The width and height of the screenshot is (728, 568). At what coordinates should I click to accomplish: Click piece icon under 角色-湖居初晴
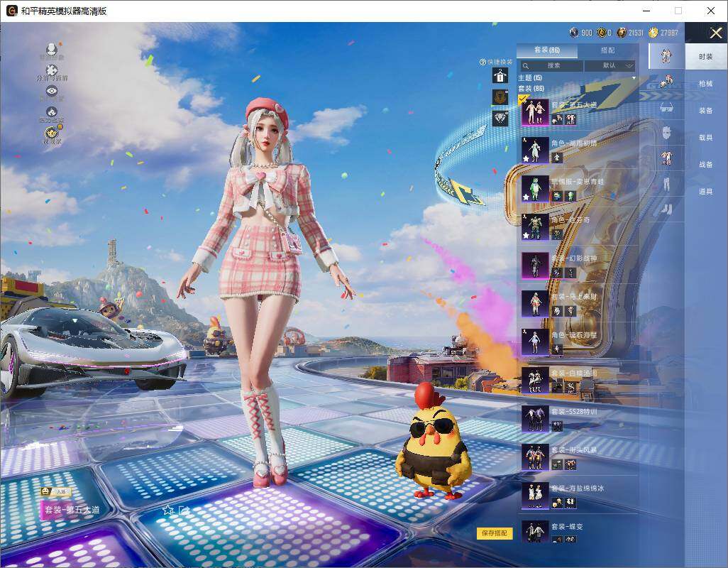(557, 158)
